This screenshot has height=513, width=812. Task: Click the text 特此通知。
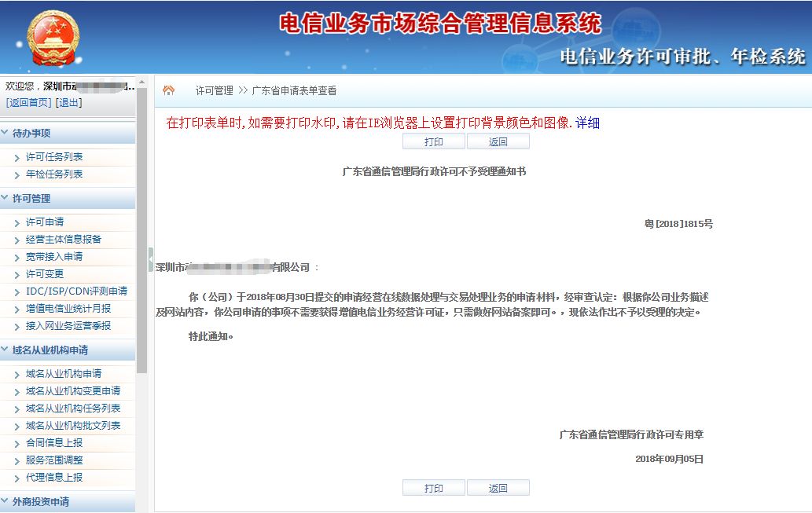tap(211, 336)
